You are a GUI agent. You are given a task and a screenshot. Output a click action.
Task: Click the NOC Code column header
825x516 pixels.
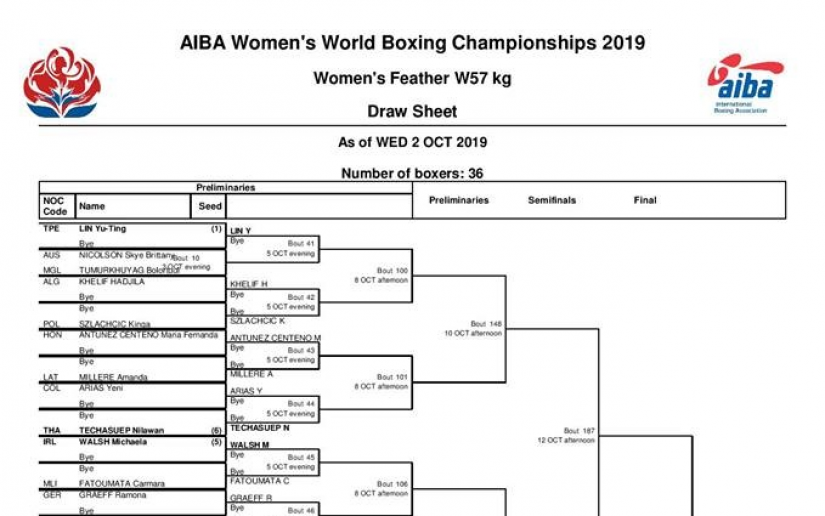coord(55,206)
